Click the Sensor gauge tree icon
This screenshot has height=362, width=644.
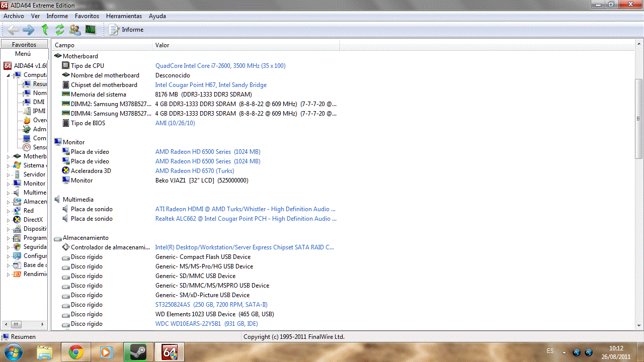pos(27,147)
